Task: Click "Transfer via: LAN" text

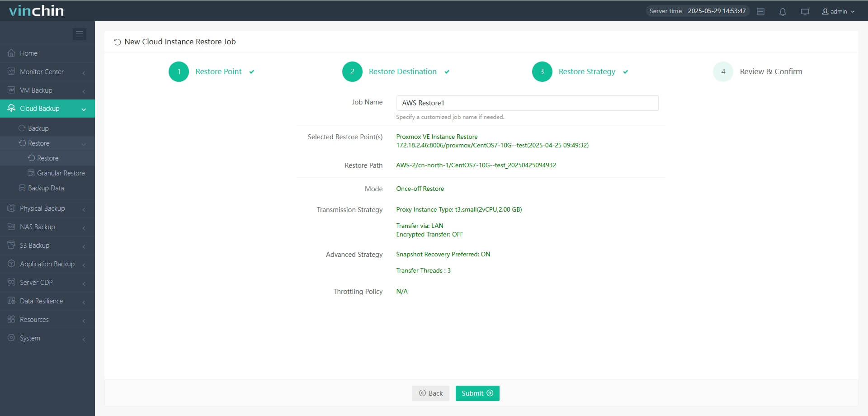Action: pos(420,226)
